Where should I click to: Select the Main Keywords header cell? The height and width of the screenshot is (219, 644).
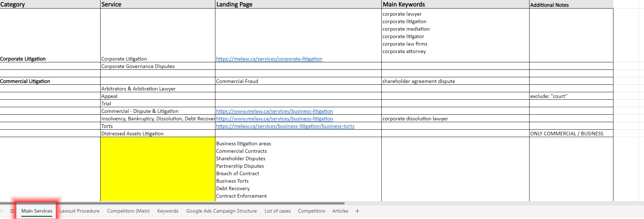pyautogui.click(x=455, y=4)
